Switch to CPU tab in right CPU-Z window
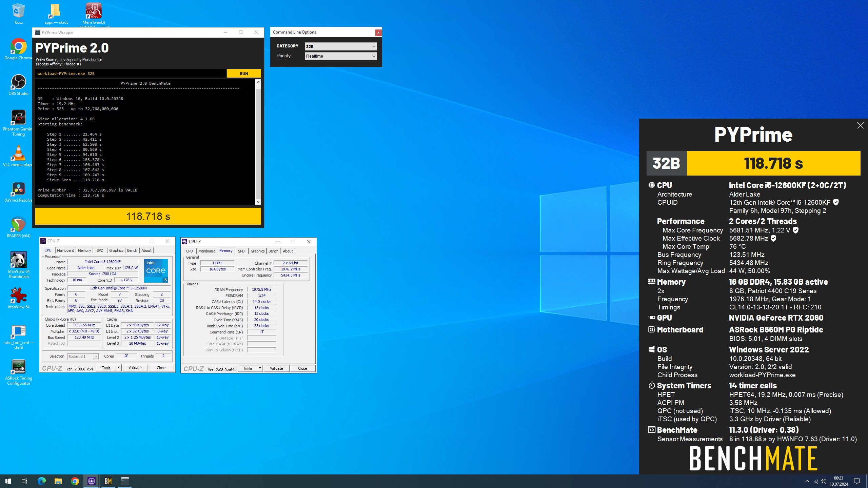 pyautogui.click(x=189, y=251)
